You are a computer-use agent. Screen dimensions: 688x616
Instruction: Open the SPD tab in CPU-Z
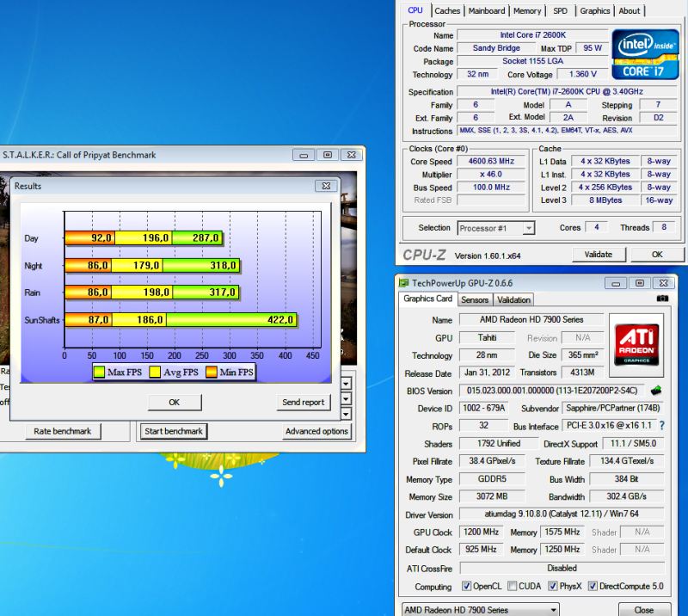(x=561, y=11)
